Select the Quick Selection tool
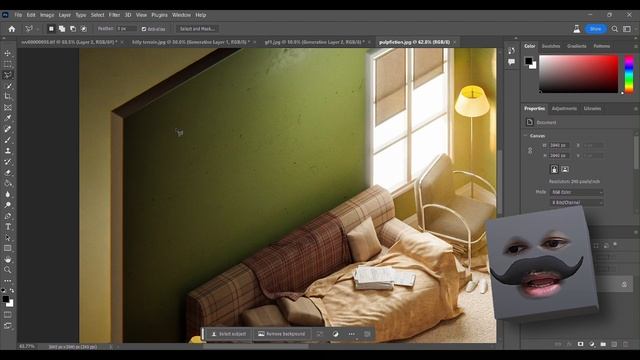Image resolution: width=640 pixels, height=360 pixels. [8, 86]
